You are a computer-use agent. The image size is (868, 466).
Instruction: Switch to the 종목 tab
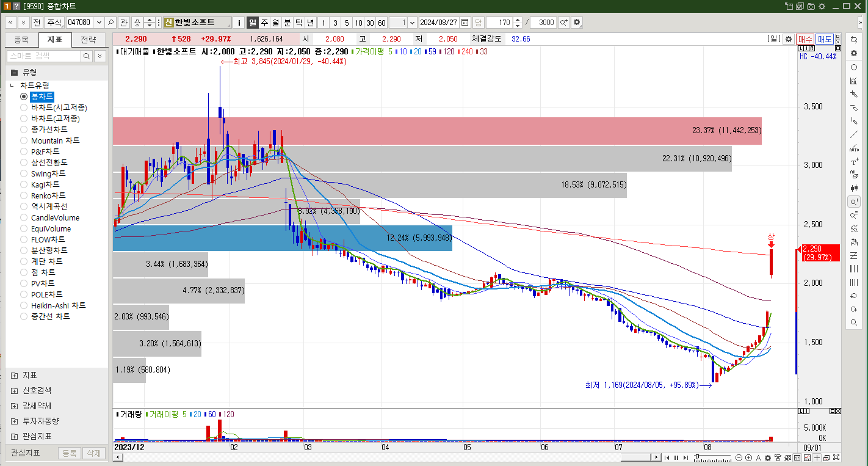(x=21, y=40)
